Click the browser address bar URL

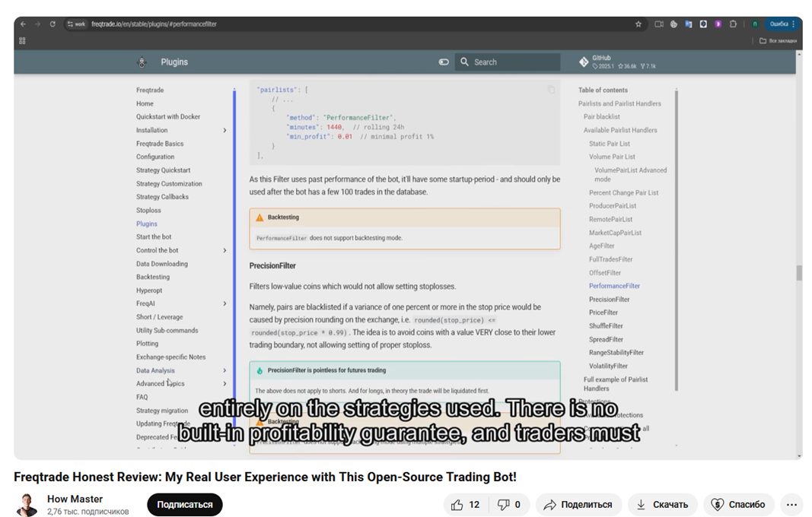pos(154,24)
